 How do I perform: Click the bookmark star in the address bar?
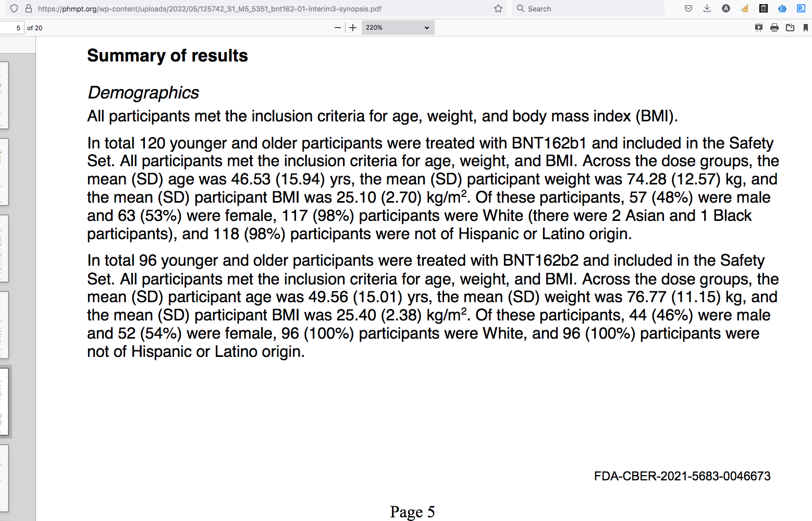[498, 8]
